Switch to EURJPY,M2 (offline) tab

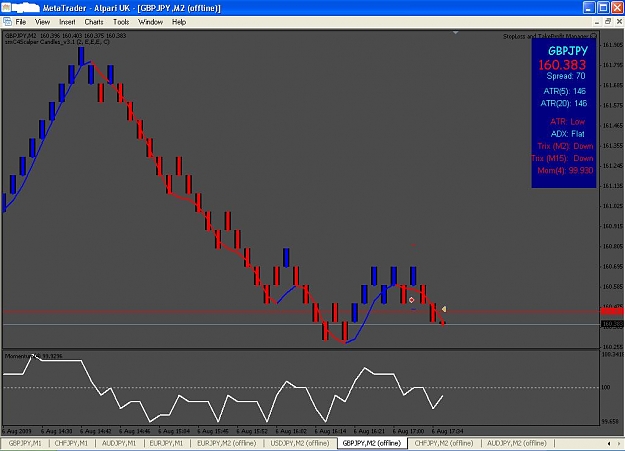click(226, 443)
